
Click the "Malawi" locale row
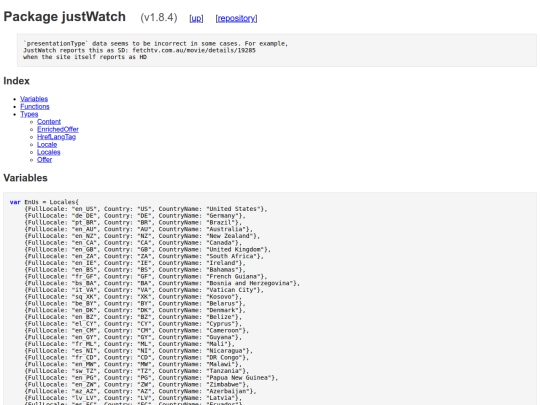[133, 364]
